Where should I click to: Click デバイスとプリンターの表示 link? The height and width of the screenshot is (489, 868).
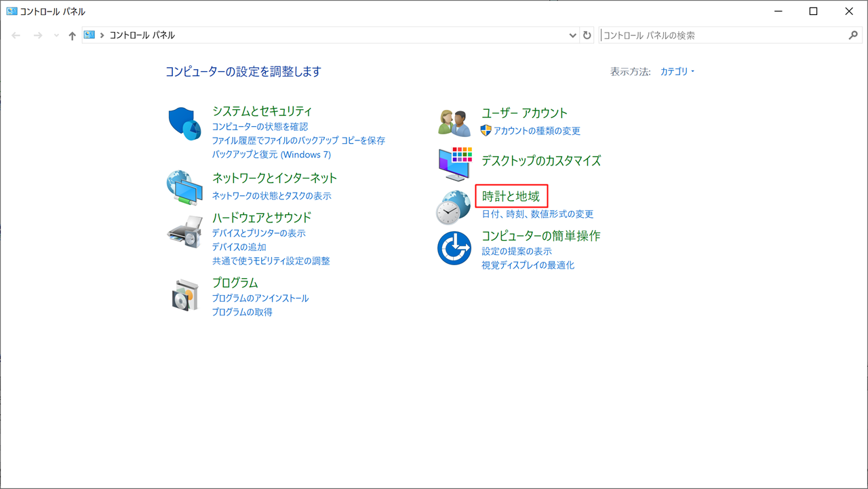(x=258, y=233)
